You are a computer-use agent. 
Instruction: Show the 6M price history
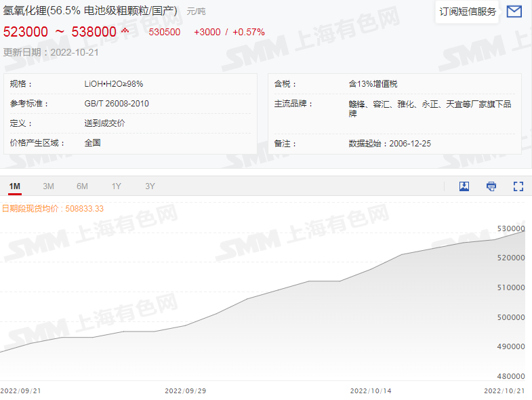point(82,186)
